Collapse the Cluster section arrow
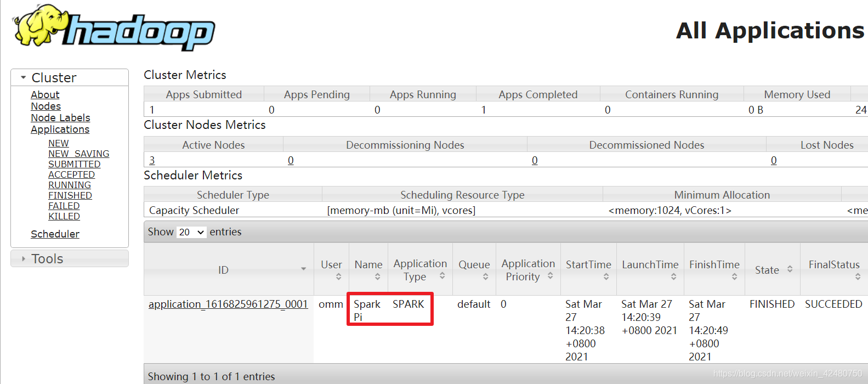This screenshot has height=384, width=868. (x=23, y=77)
